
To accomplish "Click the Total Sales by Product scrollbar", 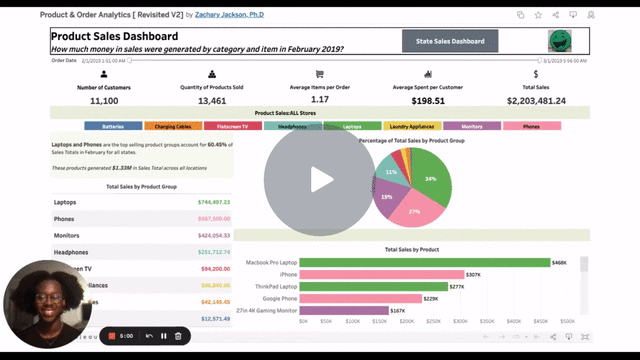I will click(x=584, y=285).
